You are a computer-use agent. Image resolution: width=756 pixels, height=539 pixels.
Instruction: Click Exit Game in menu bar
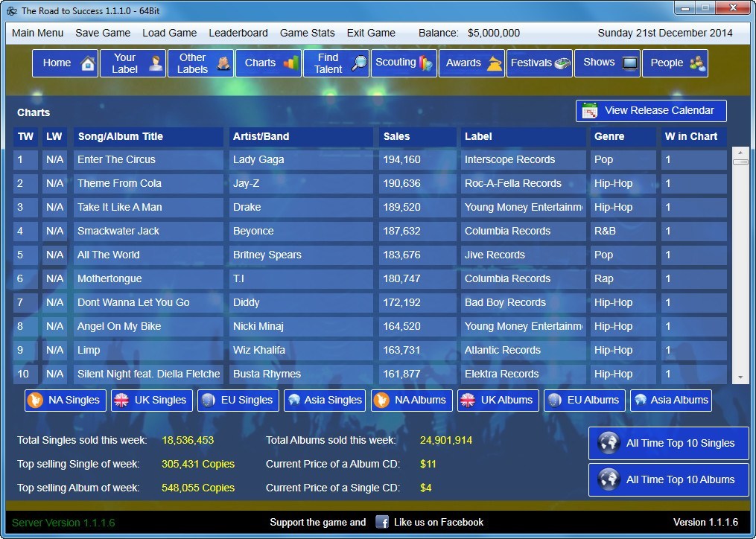[x=371, y=33]
